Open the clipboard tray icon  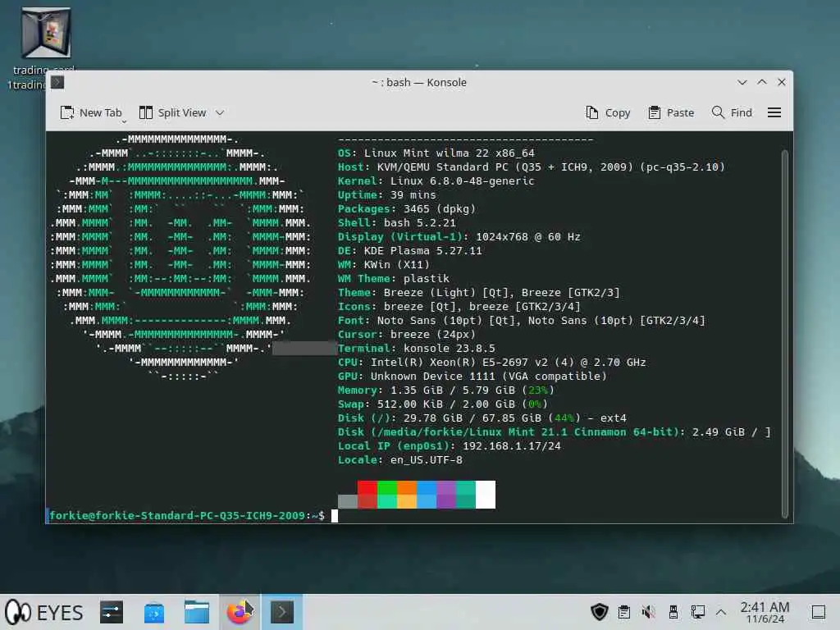click(x=624, y=612)
